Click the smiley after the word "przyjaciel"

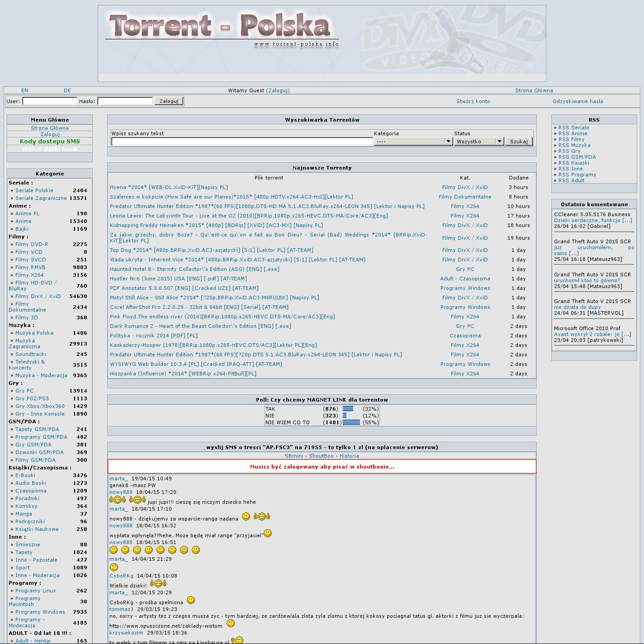point(268,533)
